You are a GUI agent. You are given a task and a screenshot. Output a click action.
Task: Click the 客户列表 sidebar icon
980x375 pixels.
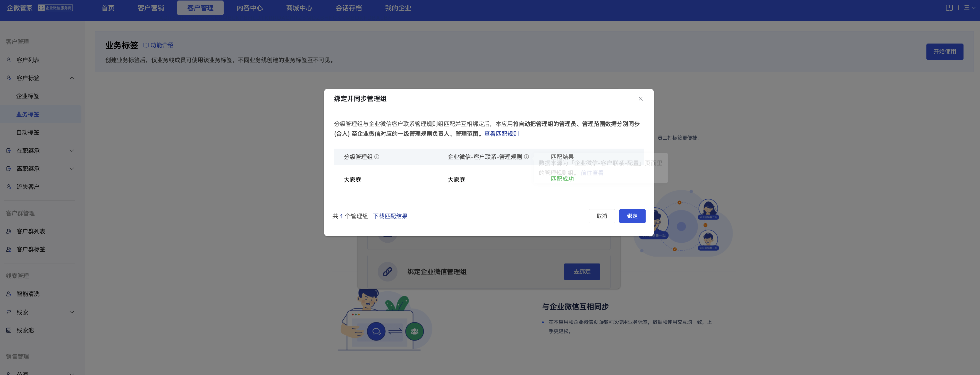(x=9, y=60)
